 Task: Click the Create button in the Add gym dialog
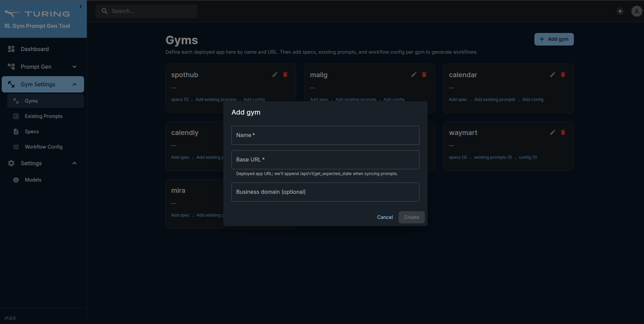point(411,217)
